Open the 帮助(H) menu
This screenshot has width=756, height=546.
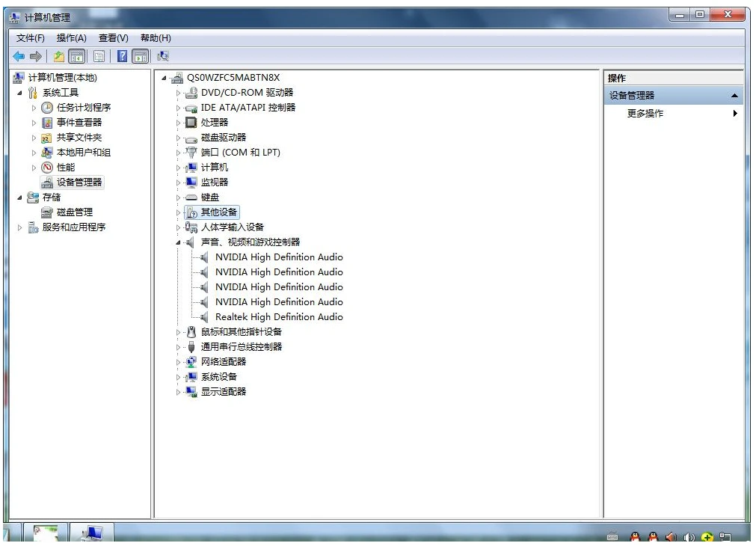(156, 38)
